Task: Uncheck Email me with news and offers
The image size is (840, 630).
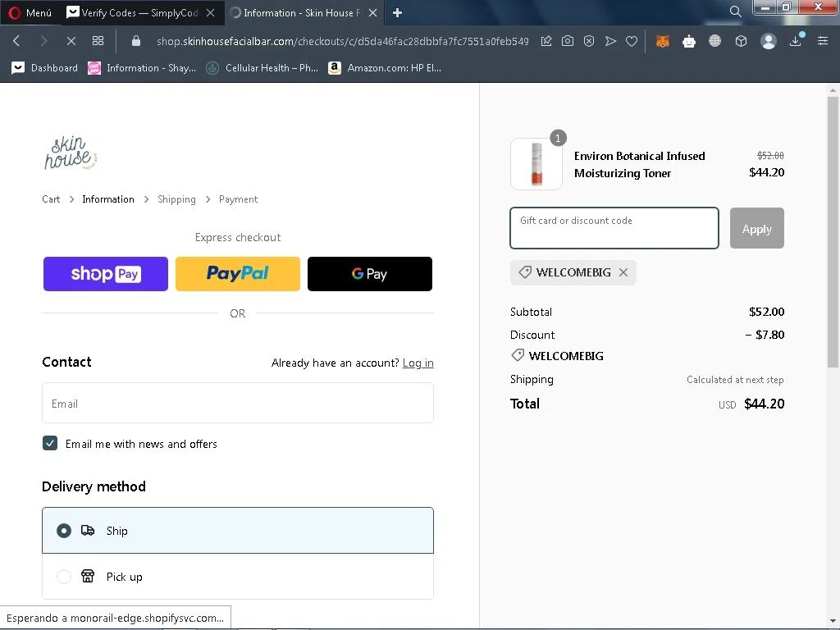Action: 50,443
